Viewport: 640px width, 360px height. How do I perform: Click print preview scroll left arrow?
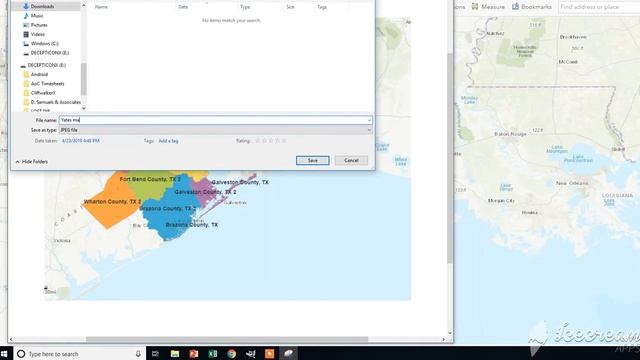pos(11,339)
